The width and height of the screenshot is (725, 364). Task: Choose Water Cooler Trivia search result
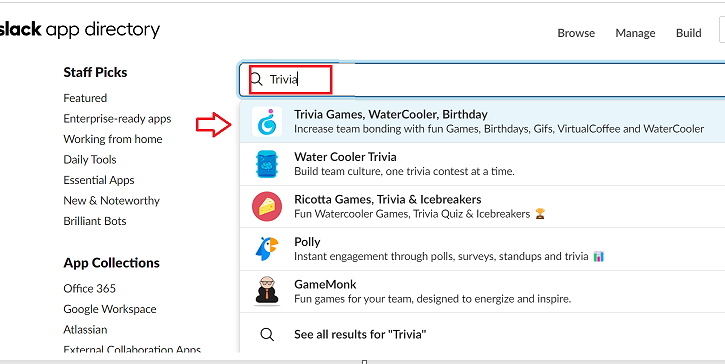pyautogui.click(x=482, y=164)
